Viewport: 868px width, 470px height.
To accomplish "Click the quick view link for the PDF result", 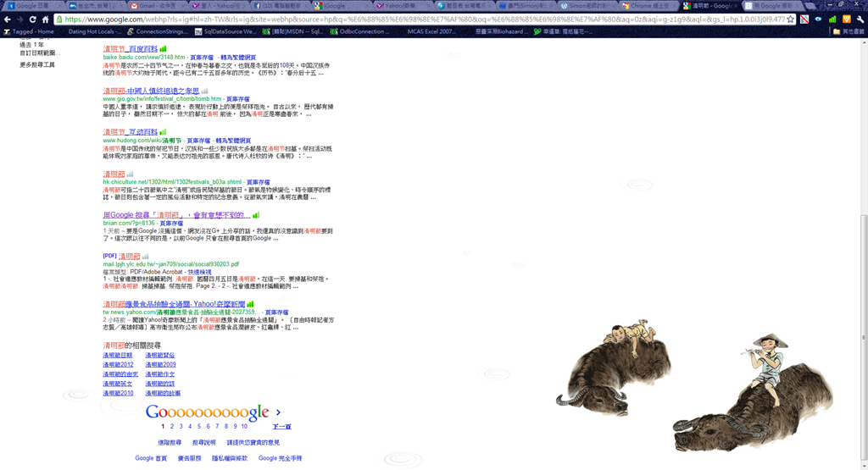I will (199, 272).
